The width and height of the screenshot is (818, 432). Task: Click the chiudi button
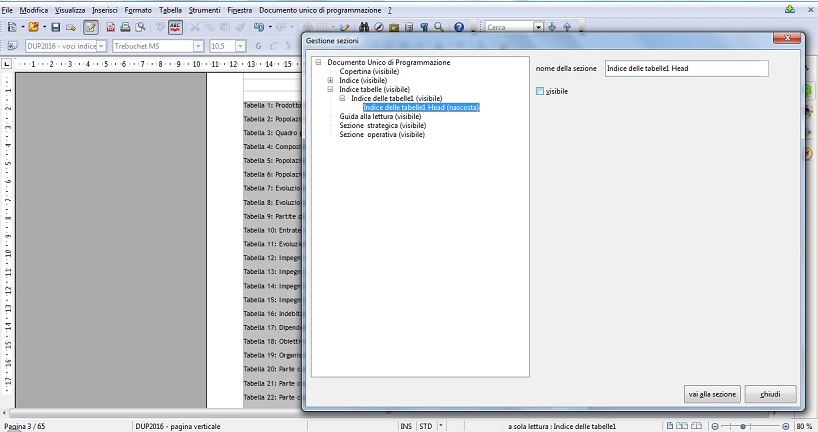click(770, 394)
